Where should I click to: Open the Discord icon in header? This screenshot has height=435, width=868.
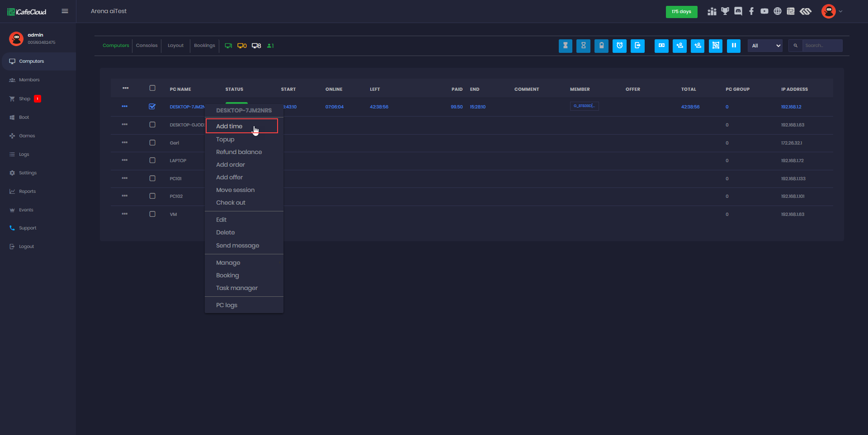tap(738, 11)
